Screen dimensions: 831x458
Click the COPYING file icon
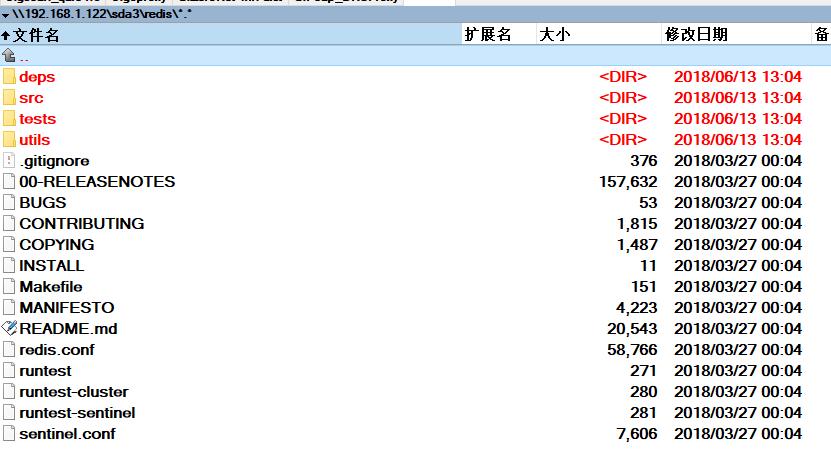pos(9,244)
